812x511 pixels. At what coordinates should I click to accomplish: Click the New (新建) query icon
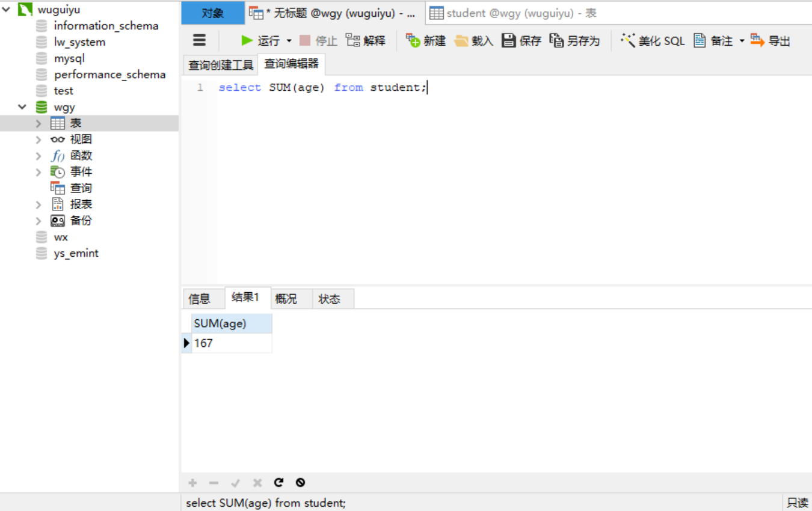click(413, 40)
